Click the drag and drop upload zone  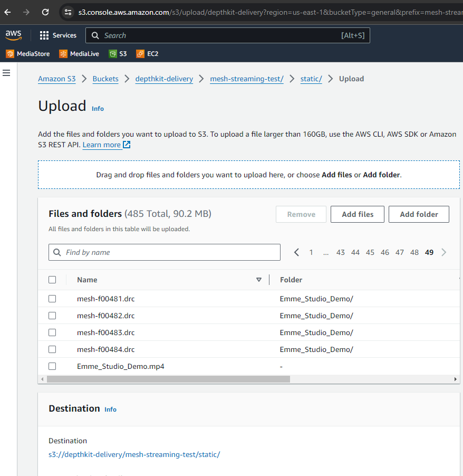[249, 175]
